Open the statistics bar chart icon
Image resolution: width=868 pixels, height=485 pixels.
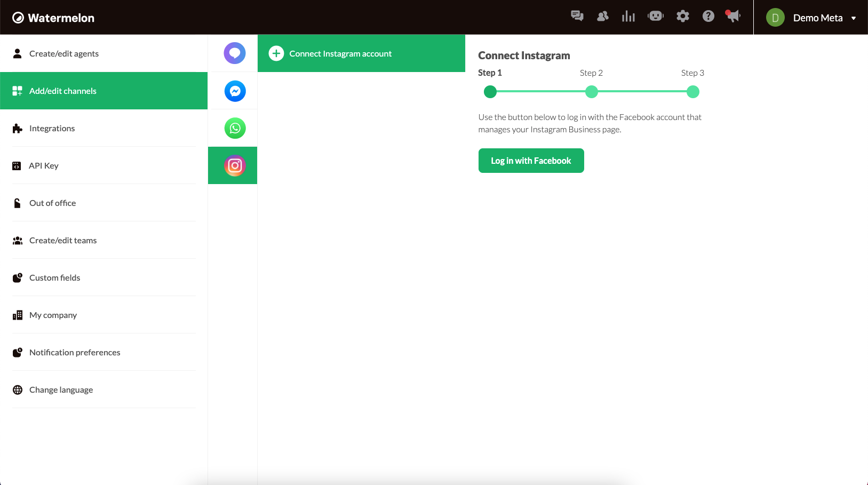pos(628,16)
